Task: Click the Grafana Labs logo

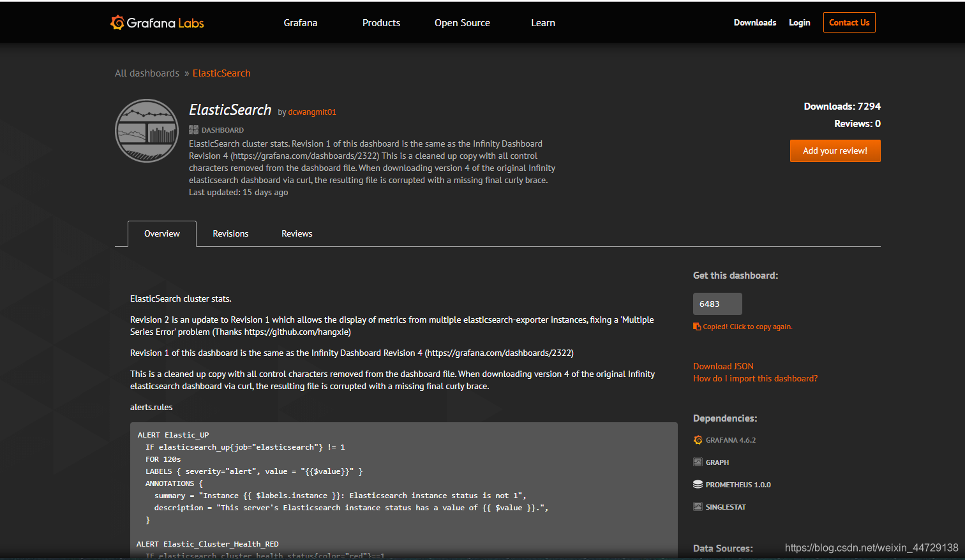Action: (157, 23)
